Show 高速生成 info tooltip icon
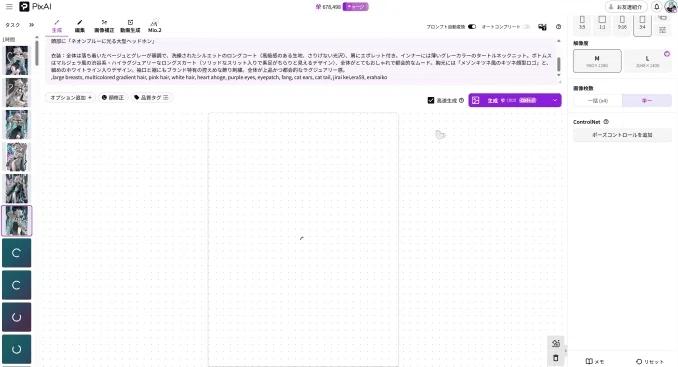678x367 pixels. pyautogui.click(x=461, y=100)
